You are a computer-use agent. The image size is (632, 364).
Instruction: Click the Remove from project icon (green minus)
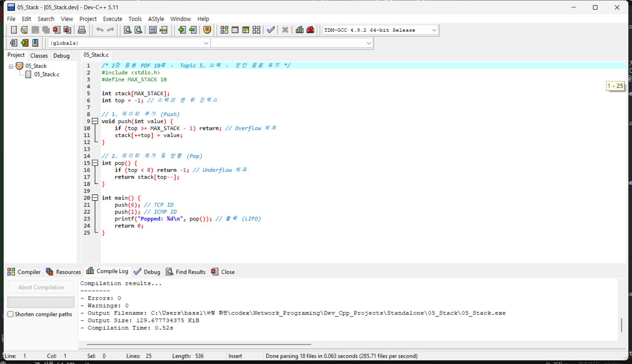193,30
